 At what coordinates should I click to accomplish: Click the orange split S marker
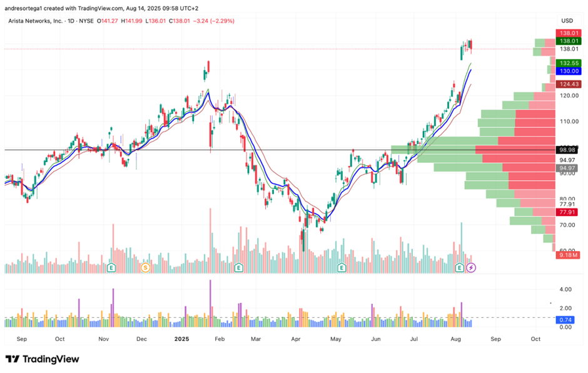[145, 268]
